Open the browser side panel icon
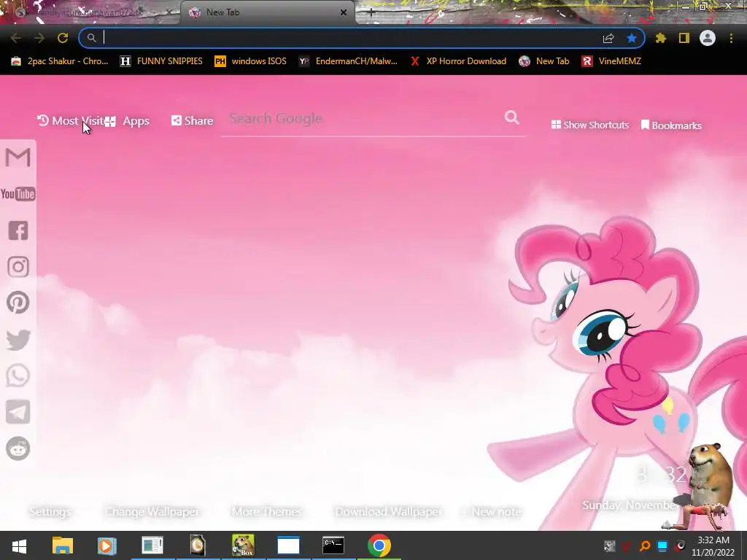Viewport: 747px width, 560px height. pos(684,38)
